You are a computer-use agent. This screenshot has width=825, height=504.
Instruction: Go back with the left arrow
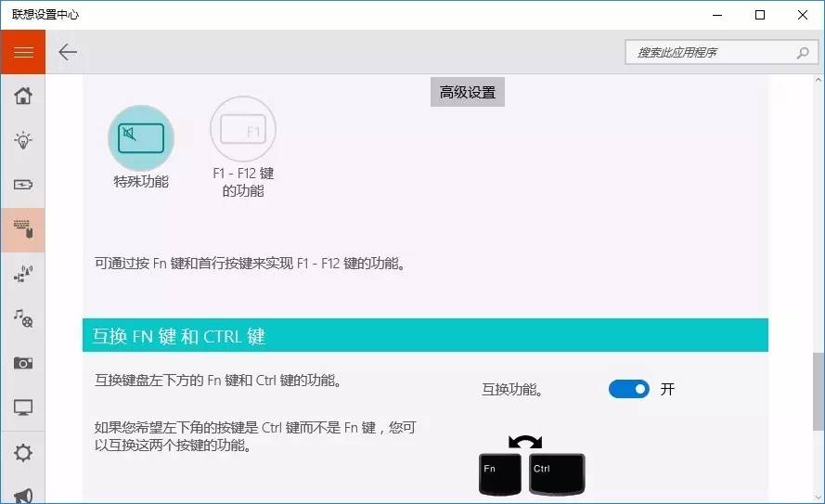click(68, 52)
